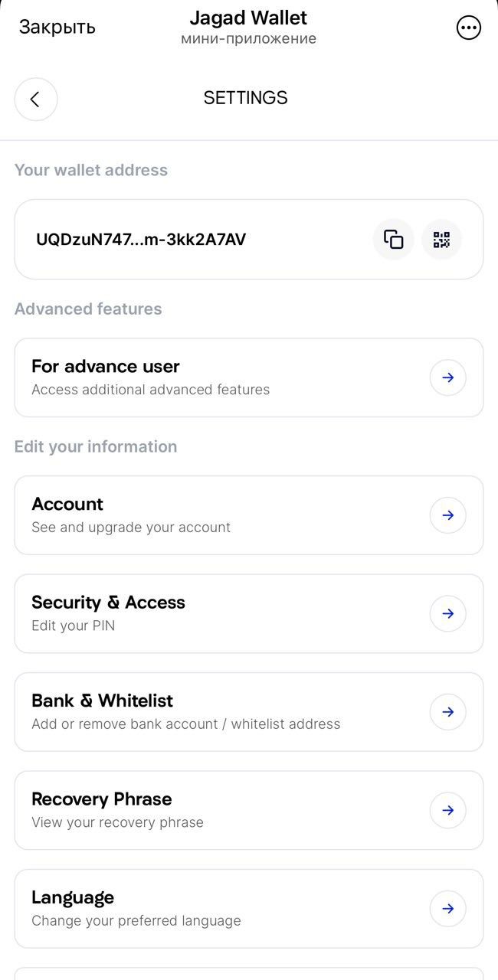Open Bank & Whitelist via its arrow icon

[447, 711]
